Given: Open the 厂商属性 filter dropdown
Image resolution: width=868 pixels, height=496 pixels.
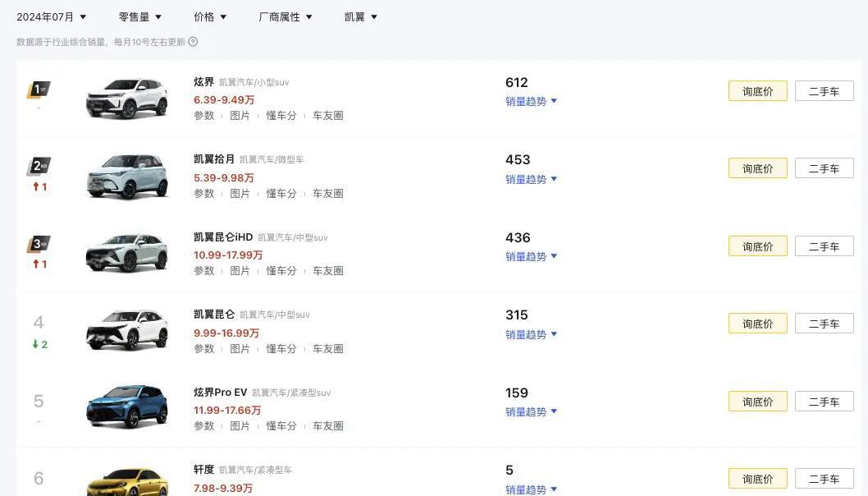Looking at the screenshot, I should coord(285,17).
